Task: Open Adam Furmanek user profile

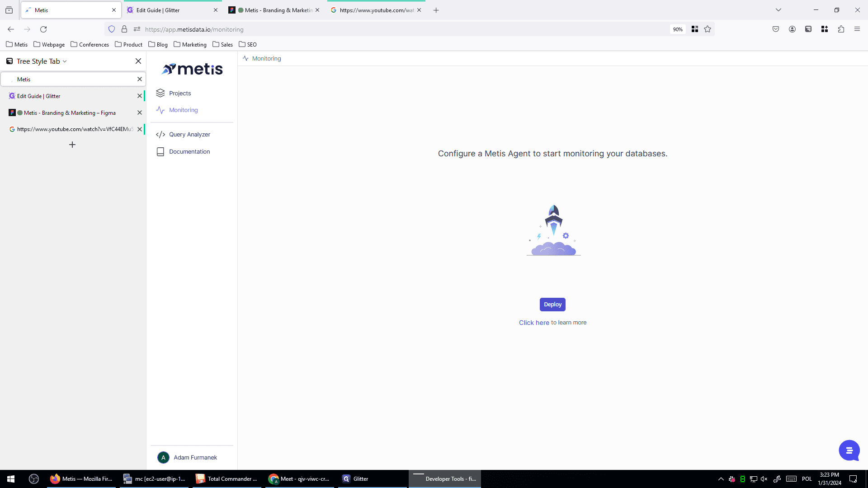Action: (x=187, y=457)
